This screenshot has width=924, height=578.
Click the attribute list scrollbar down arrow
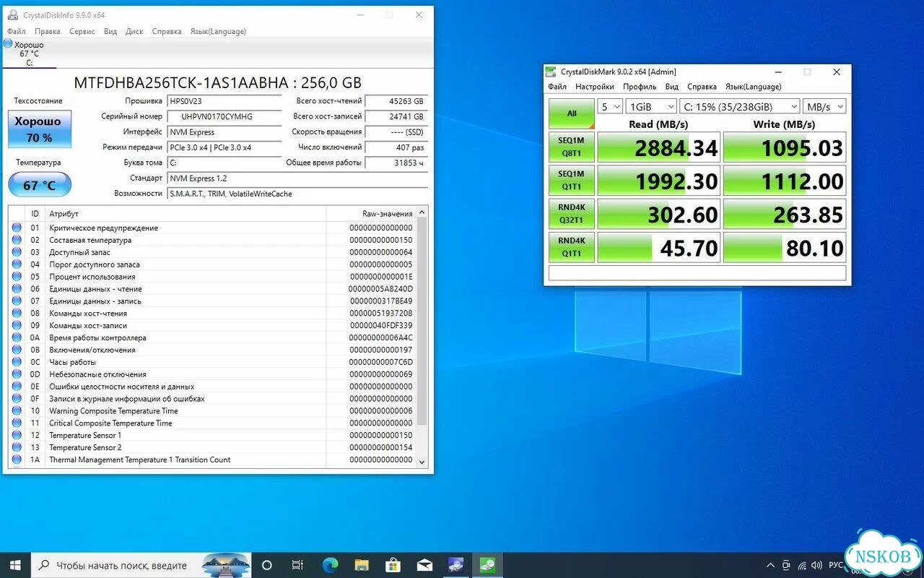tap(422, 461)
